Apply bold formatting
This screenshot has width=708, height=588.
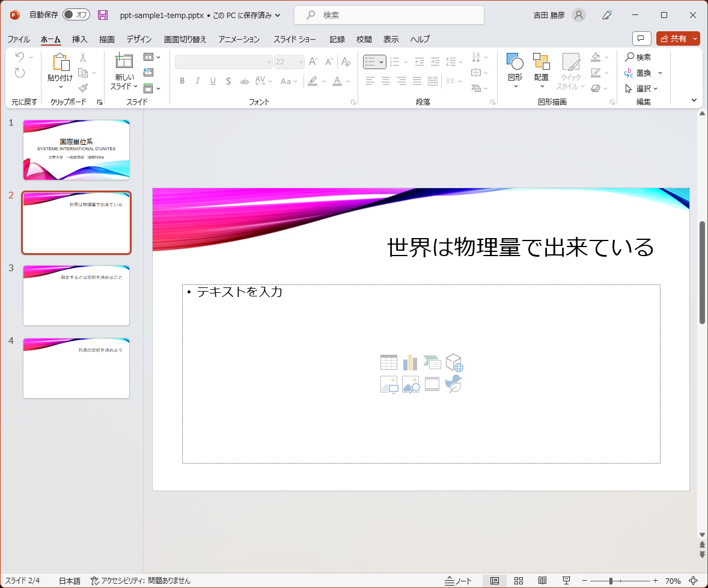pos(182,80)
